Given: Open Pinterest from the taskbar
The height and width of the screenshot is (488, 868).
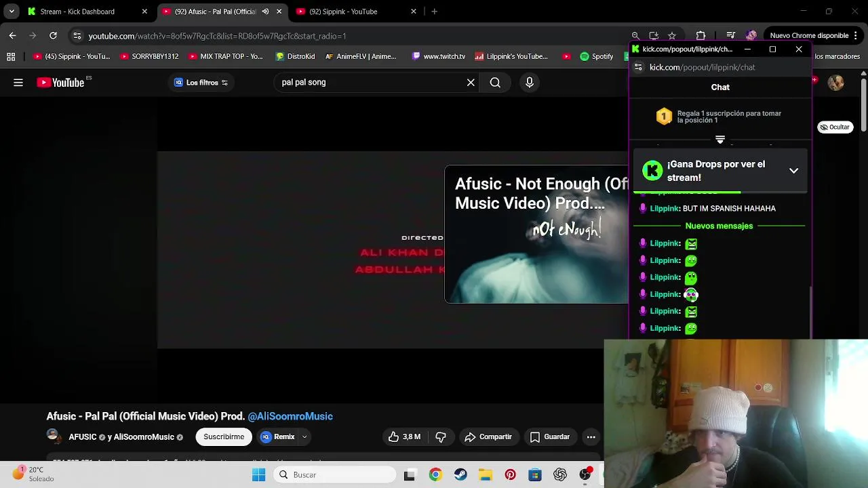Looking at the screenshot, I should (x=510, y=475).
